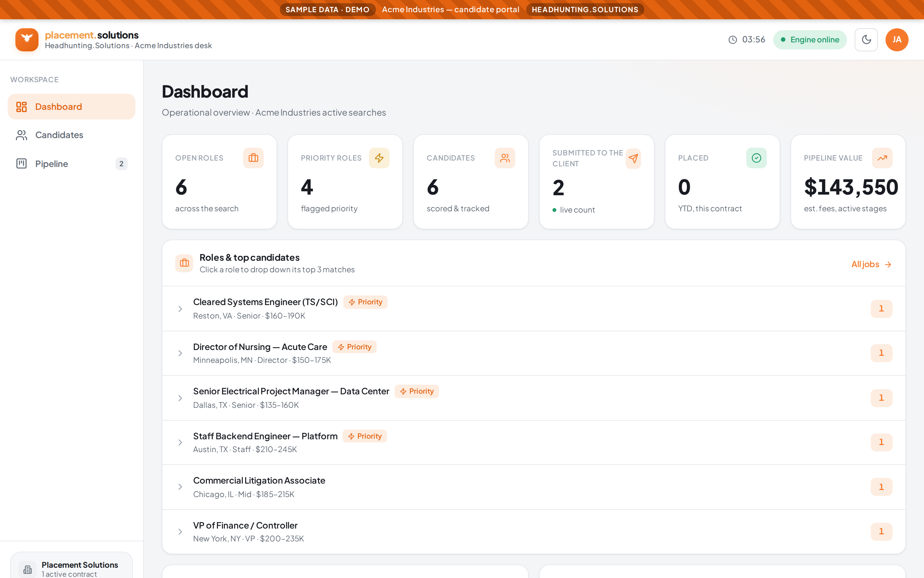Click the 03:56 timer value
Image resolution: width=924 pixels, height=578 pixels.
(753, 39)
